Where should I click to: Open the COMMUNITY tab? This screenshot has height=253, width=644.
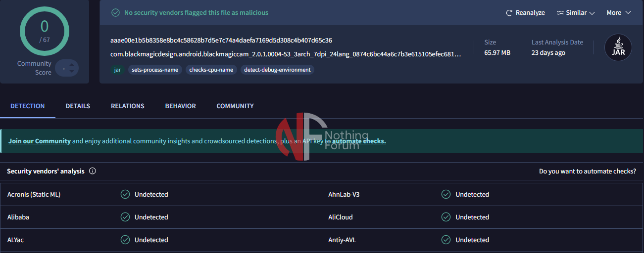235,106
